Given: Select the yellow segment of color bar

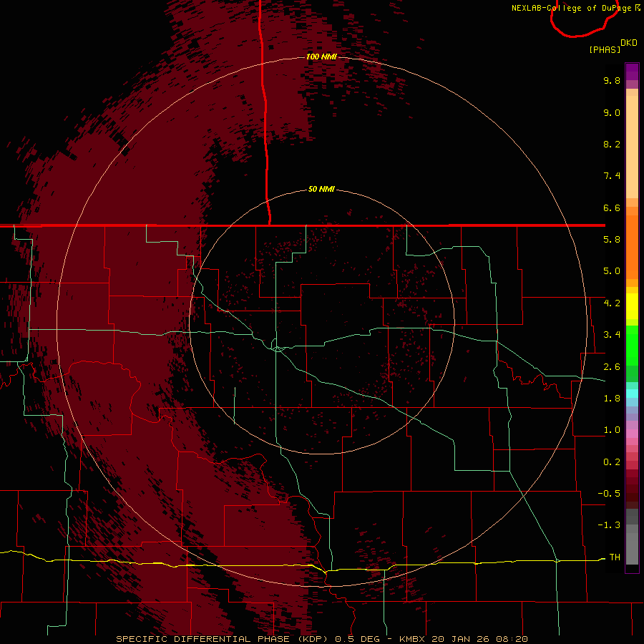Looking at the screenshot, I should [x=632, y=306].
